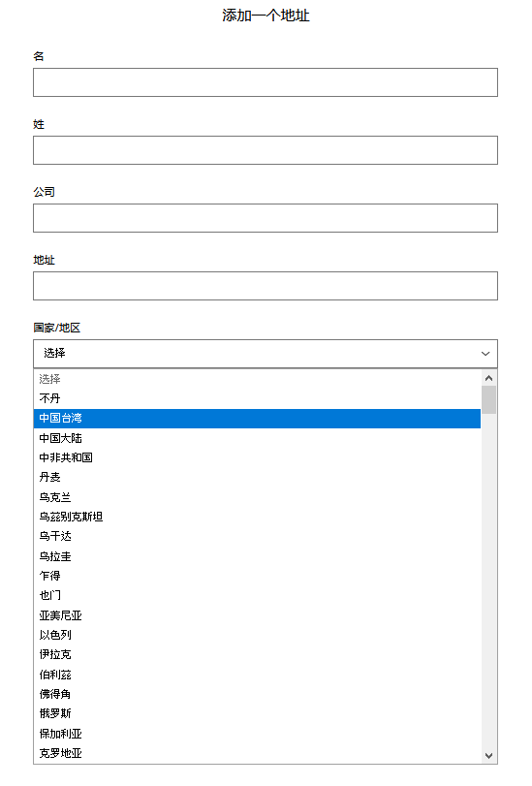The image size is (532, 786).
Task: Click the scrollbar down arrow in list
Action: coord(489,755)
